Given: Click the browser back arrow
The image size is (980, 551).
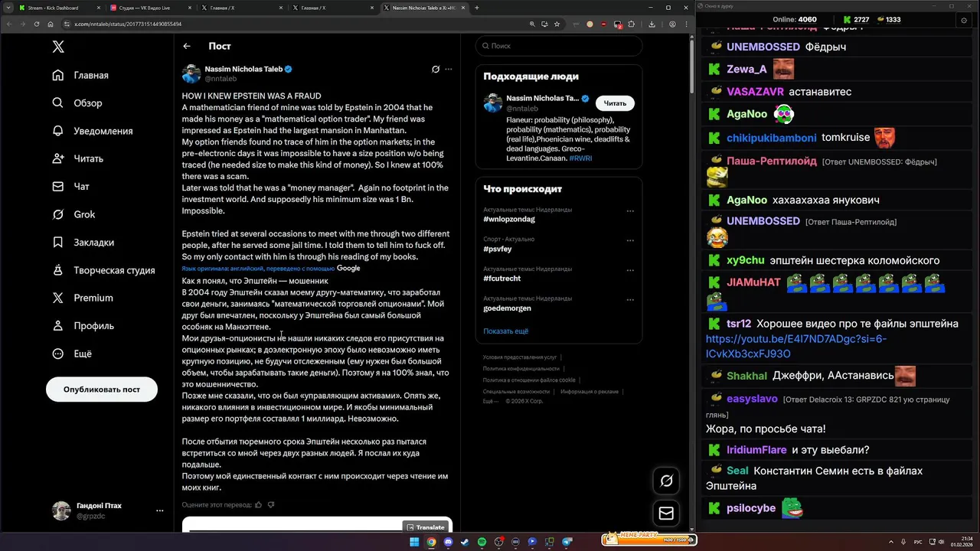Looking at the screenshot, I should 9,24.
